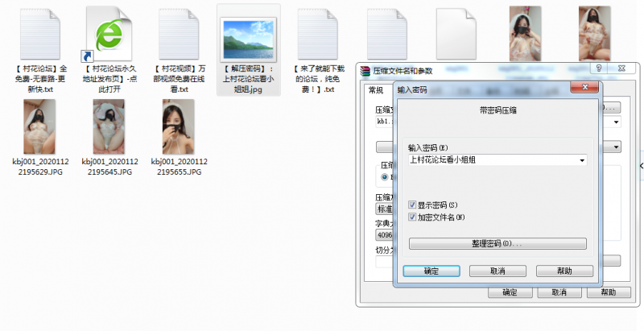Confirm with 确定 in the 输入密码 dialog

coord(431,271)
